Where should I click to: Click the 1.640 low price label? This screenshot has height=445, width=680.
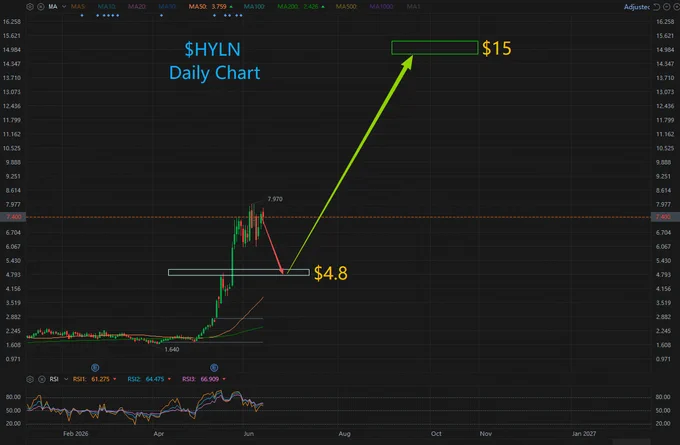tap(172, 349)
